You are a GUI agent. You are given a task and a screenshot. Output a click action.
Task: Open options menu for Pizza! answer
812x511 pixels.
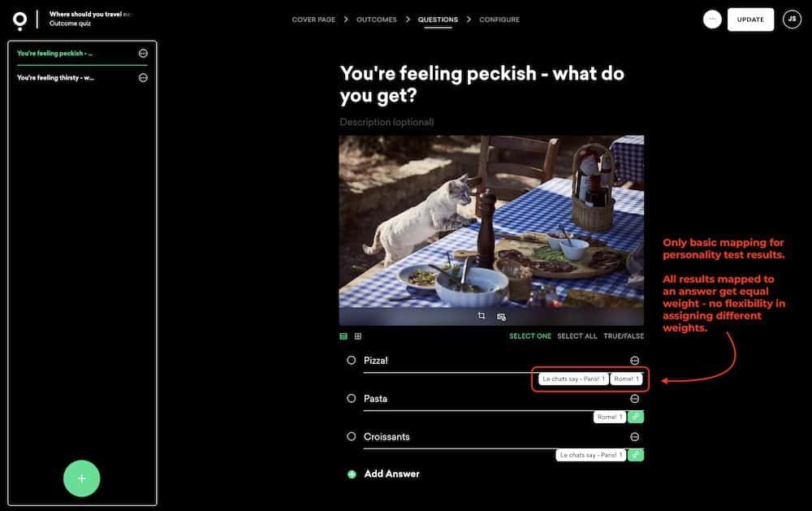635,361
